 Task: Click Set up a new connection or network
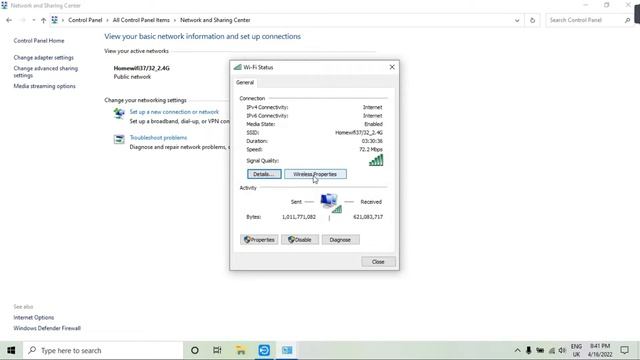point(174,112)
